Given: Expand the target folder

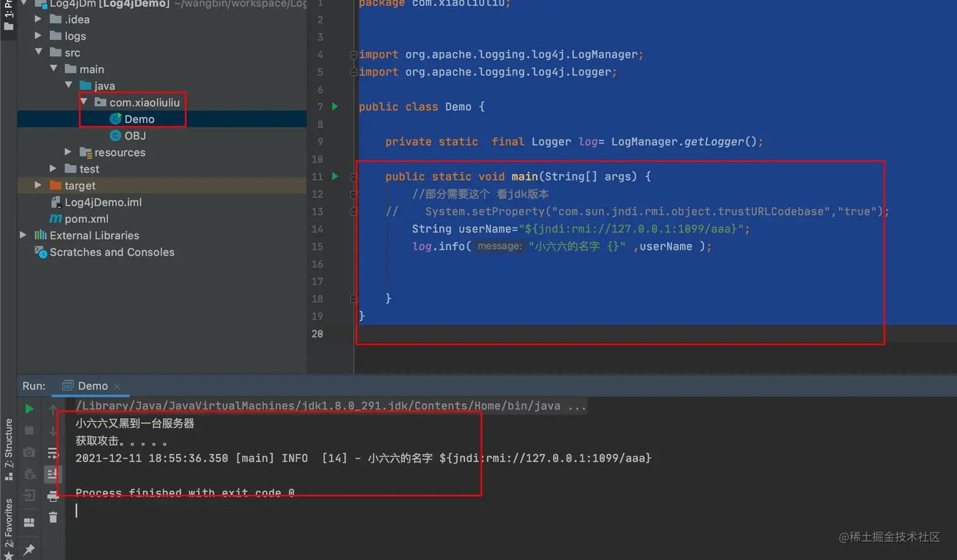Looking at the screenshot, I should point(38,185).
